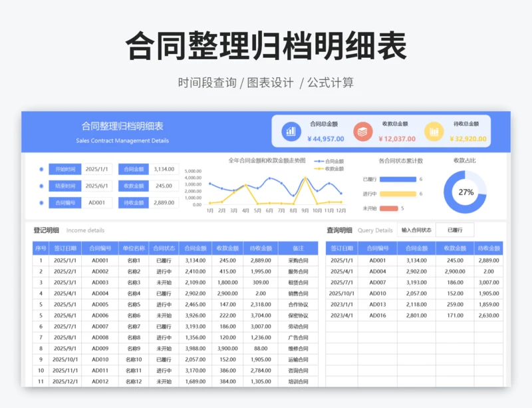Screen dimensions: 532x408
Task: Click the red stacked-coins receipts icon
Action: [x=362, y=132]
